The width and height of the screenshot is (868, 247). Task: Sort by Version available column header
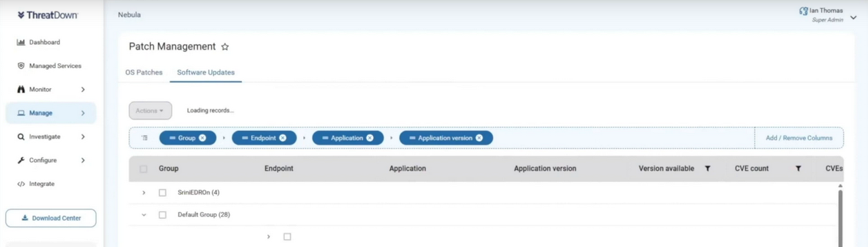pos(667,168)
